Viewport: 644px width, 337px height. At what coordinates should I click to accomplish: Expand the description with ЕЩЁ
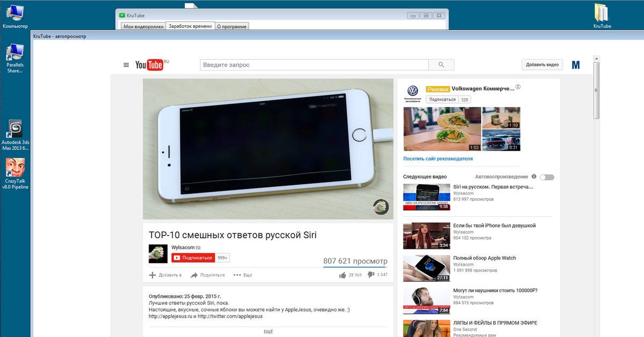tap(268, 332)
